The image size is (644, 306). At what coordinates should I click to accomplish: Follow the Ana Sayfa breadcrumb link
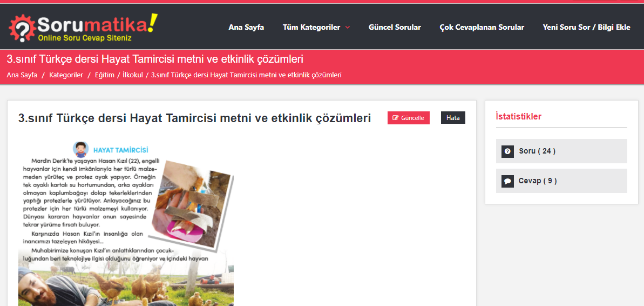(22, 75)
